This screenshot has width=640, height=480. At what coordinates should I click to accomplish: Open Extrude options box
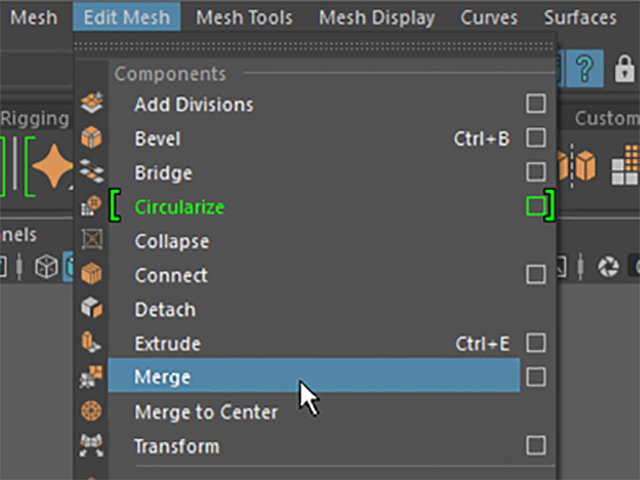[x=536, y=343]
